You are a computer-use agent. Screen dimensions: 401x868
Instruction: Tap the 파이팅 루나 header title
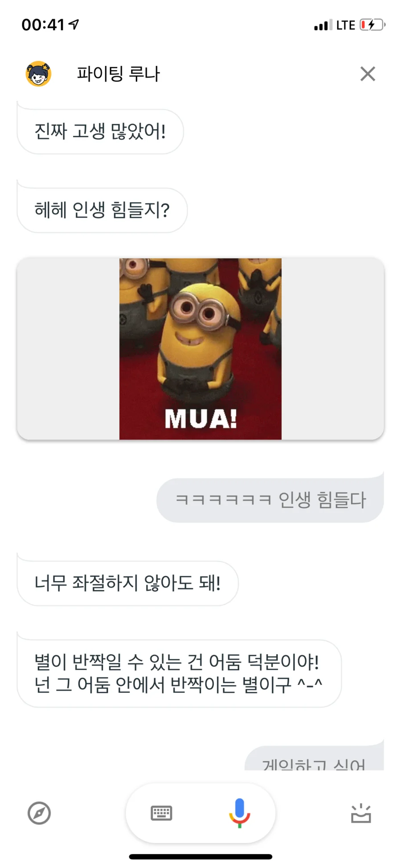click(118, 74)
